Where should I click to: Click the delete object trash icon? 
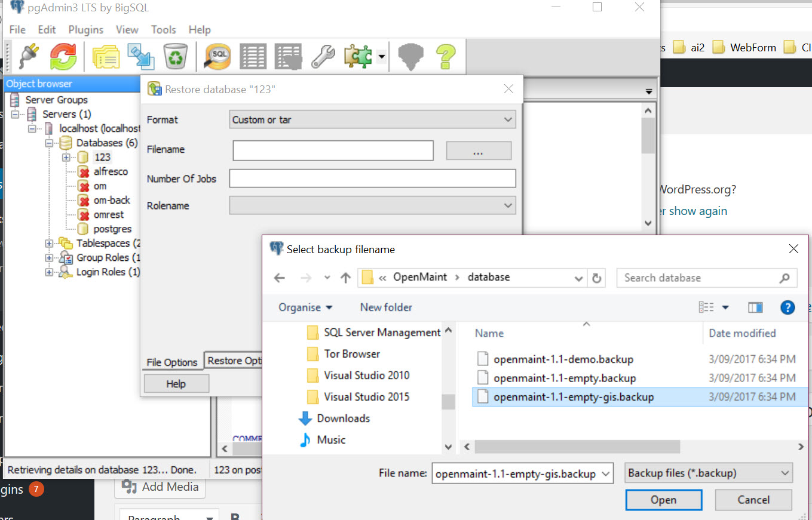pos(174,56)
